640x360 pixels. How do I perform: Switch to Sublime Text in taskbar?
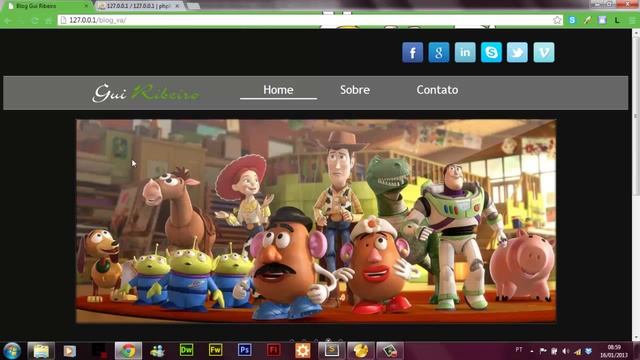pyautogui.click(x=332, y=351)
